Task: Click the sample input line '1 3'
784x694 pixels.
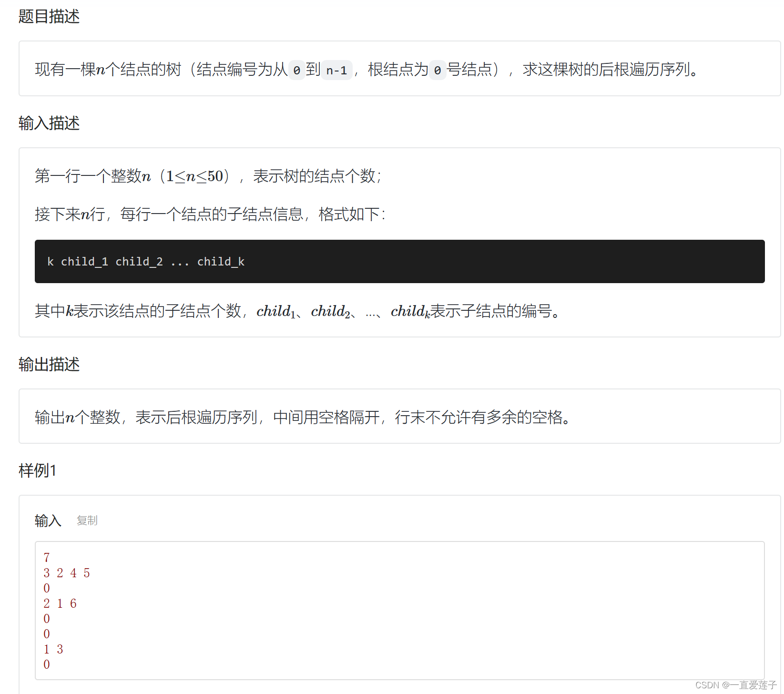Action: (53, 649)
